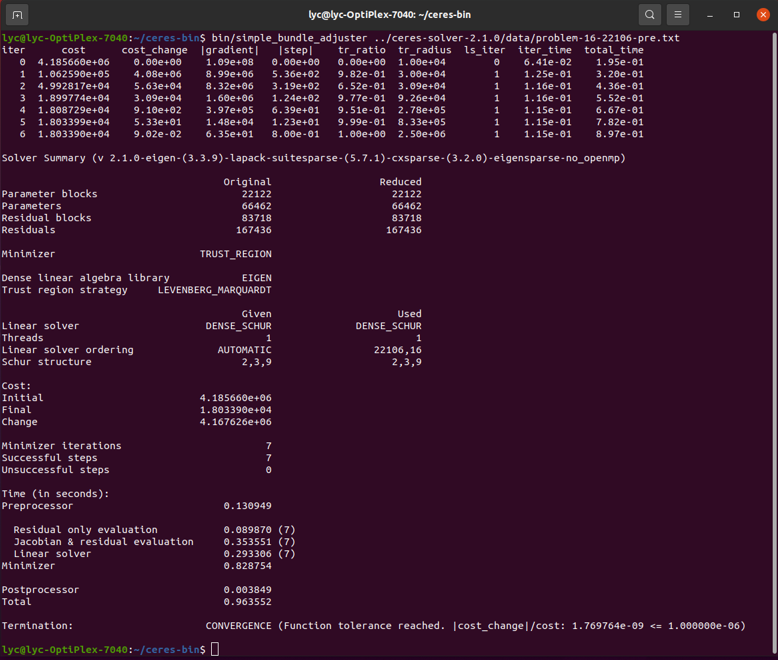778x660 pixels.
Task: Click the Minimizer iterations label
Action: pos(62,446)
